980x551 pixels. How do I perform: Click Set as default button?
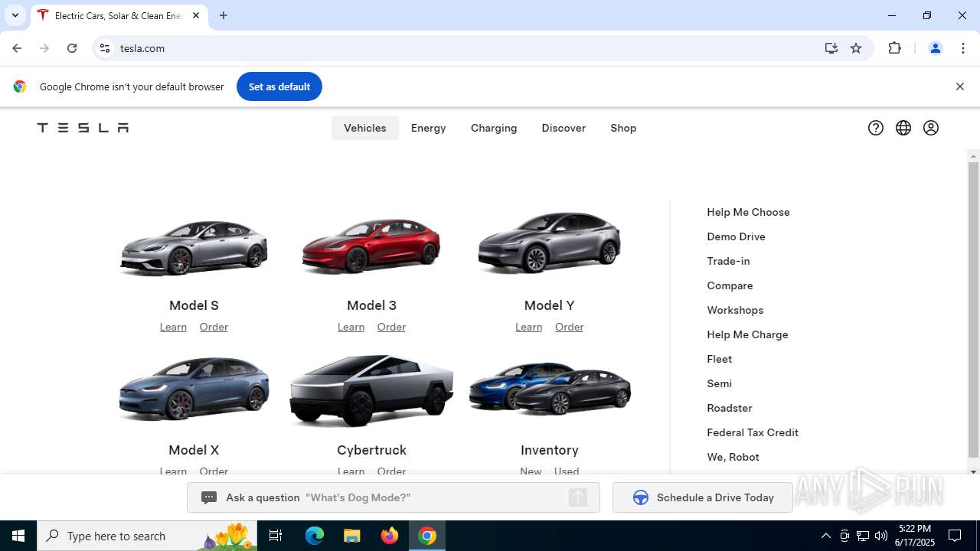pyautogui.click(x=279, y=86)
